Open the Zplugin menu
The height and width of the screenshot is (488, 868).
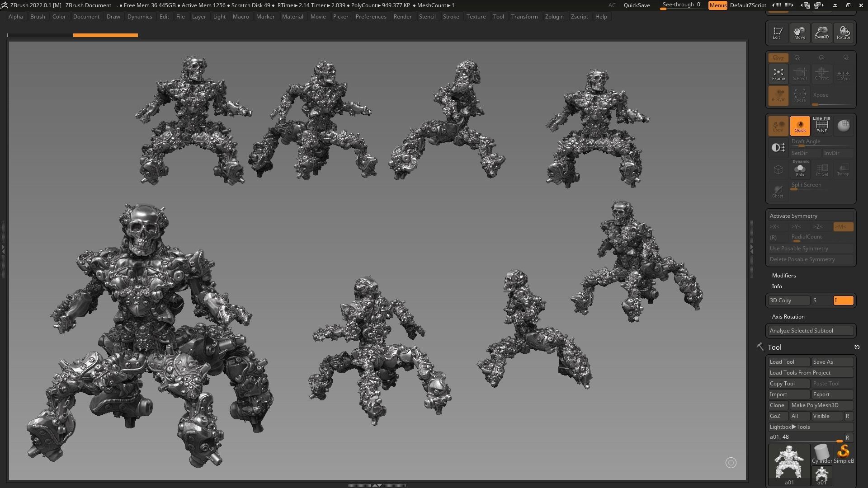point(554,17)
